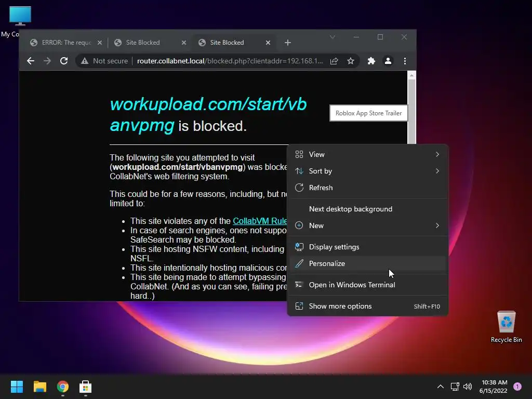Reload the blocked page
The width and height of the screenshot is (532, 399).
pyautogui.click(x=64, y=61)
